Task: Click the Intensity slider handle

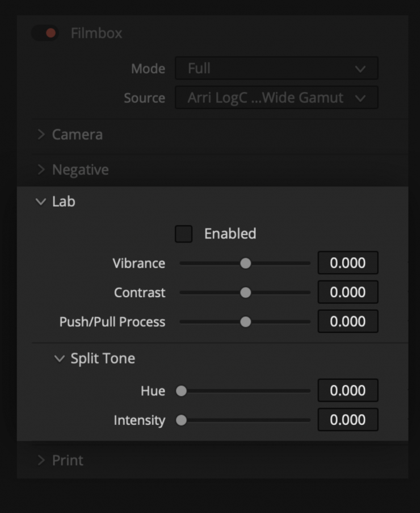Action: pos(181,420)
